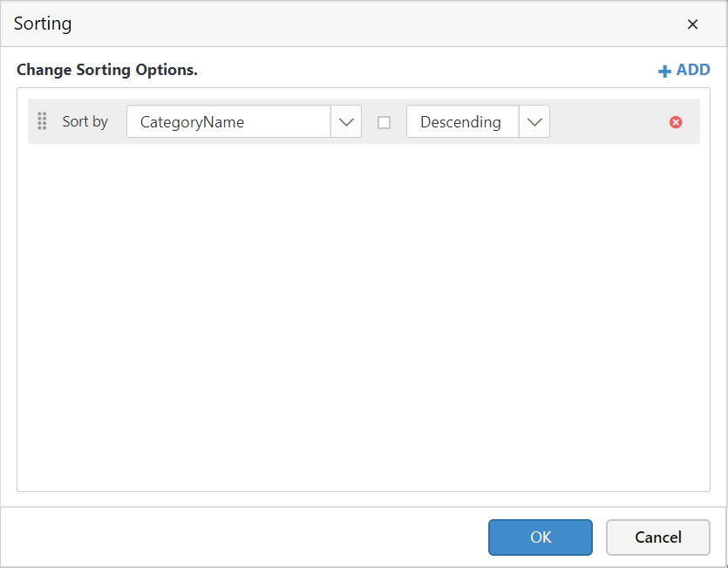Image resolution: width=728 pixels, height=568 pixels.
Task: Click the blank footer area left of OK
Action: (244, 537)
